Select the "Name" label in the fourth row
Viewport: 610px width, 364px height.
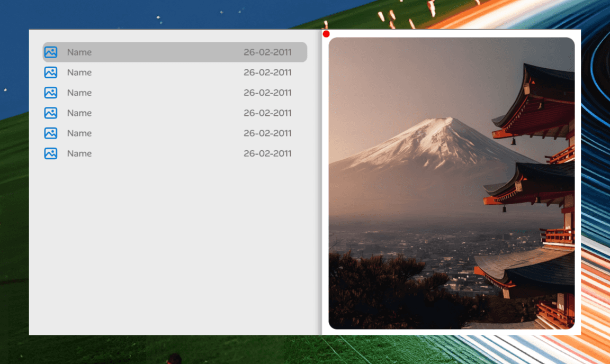tap(79, 113)
